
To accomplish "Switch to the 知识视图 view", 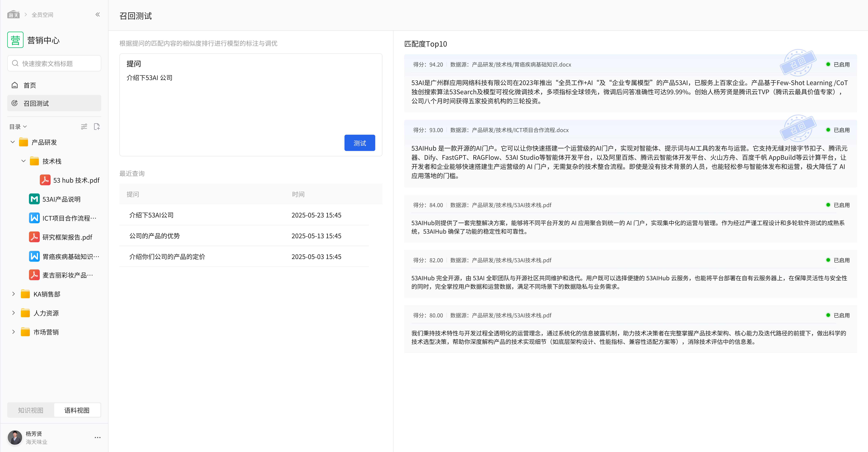I will (31, 410).
